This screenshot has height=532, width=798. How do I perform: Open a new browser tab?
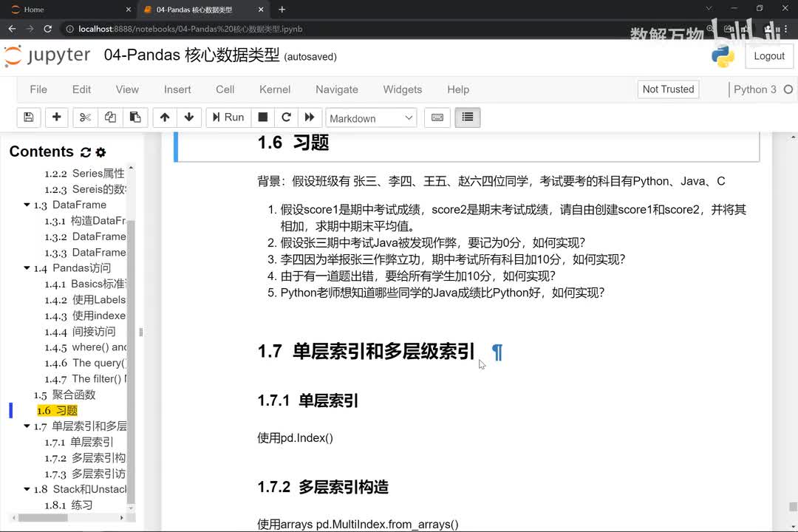point(282,10)
